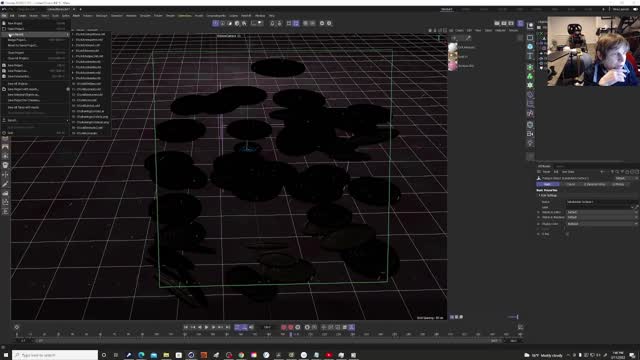Click the purple layout icon above Material Manager

click(520, 23)
